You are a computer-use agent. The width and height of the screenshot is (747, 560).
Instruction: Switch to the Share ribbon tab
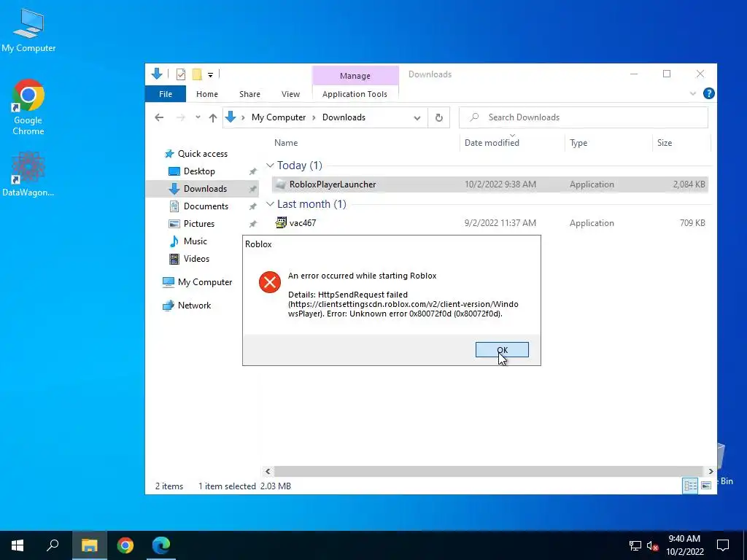pos(249,94)
